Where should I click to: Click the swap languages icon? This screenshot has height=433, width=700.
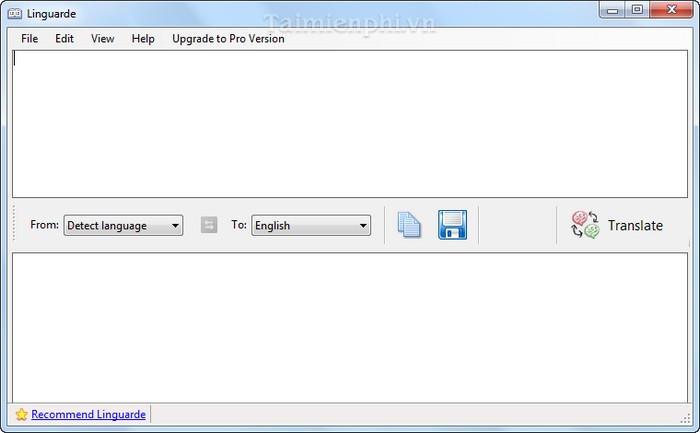click(x=209, y=225)
